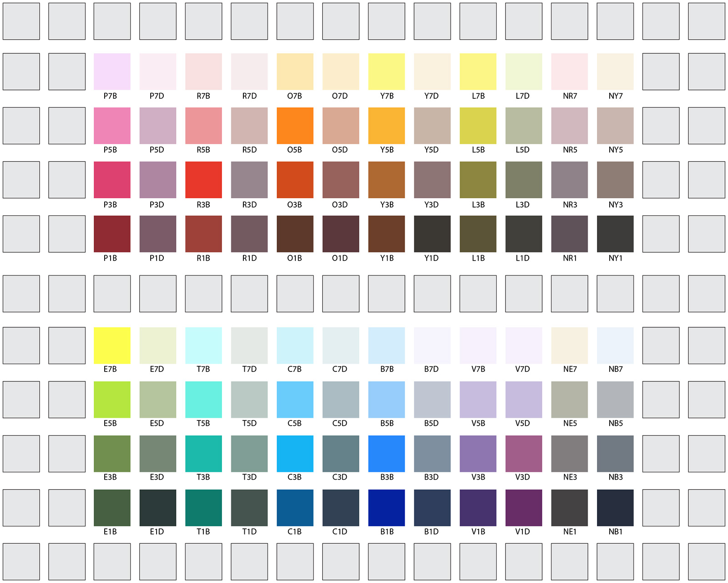The height and width of the screenshot is (583, 728).
Task: Choose the NY1 dark charcoal swatch
Action: pos(615,234)
